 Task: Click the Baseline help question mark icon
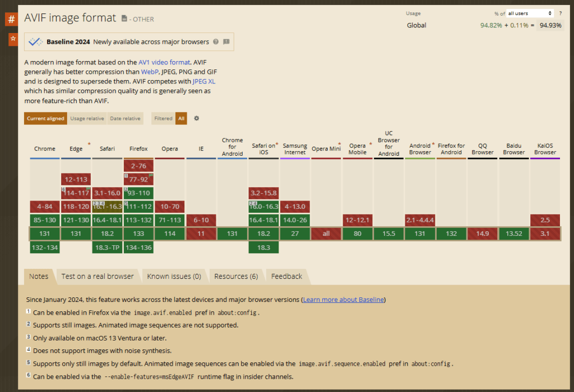216,42
